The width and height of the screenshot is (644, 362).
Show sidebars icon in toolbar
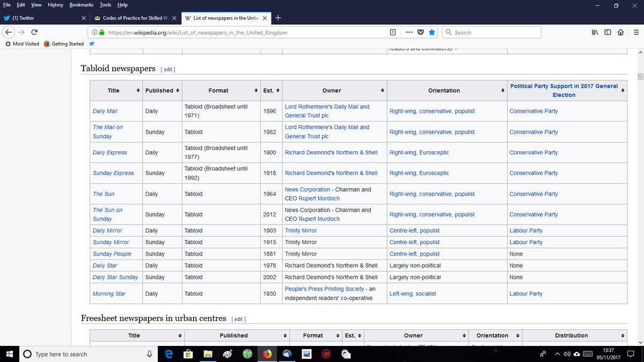pos(608,32)
